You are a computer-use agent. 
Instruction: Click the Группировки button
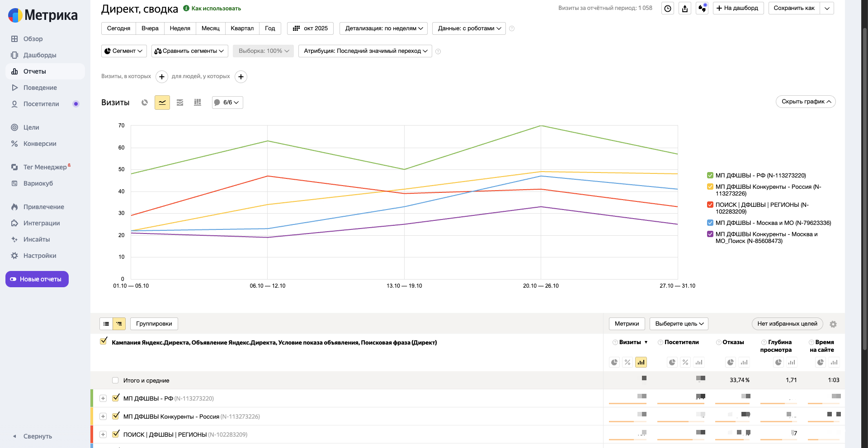click(154, 324)
